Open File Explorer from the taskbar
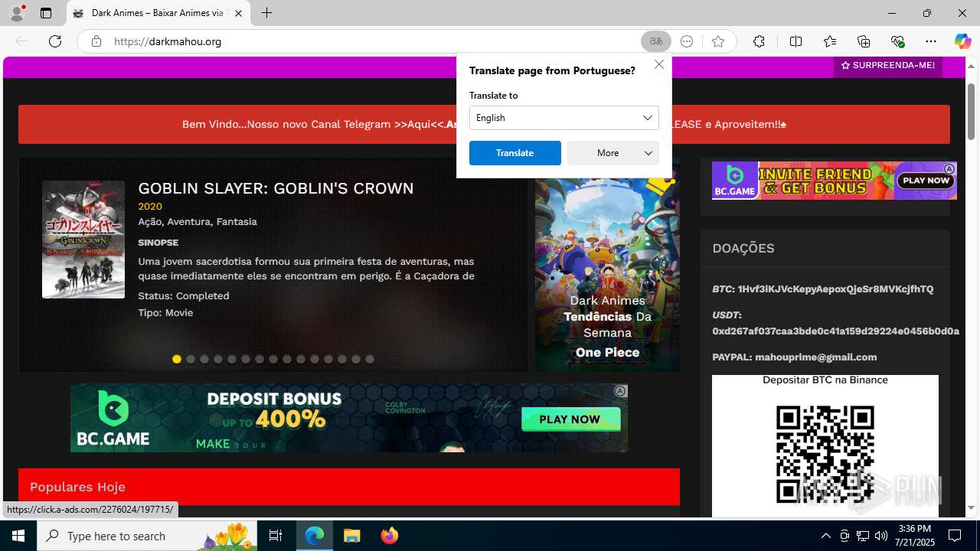 pos(351,536)
